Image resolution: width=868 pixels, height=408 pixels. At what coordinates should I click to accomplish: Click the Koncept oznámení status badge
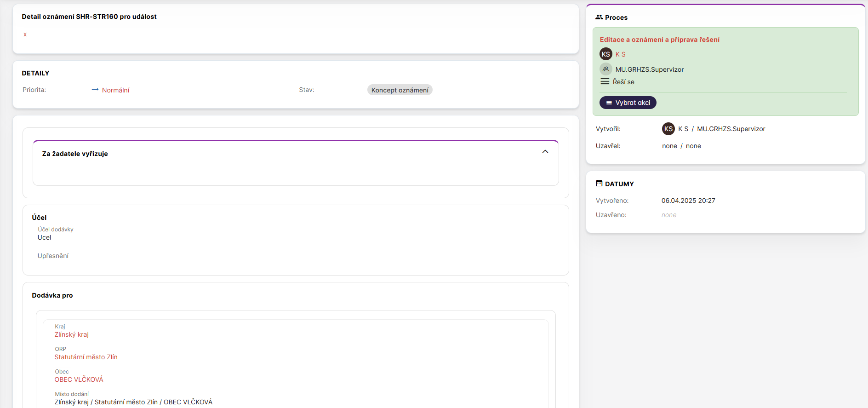click(400, 90)
